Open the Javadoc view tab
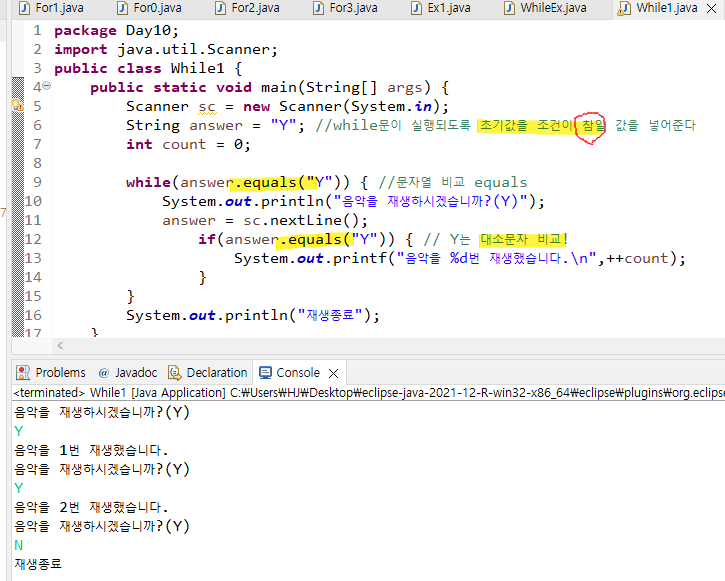The height and width of the screenshot is (581, 725). (x=128, y=373)
